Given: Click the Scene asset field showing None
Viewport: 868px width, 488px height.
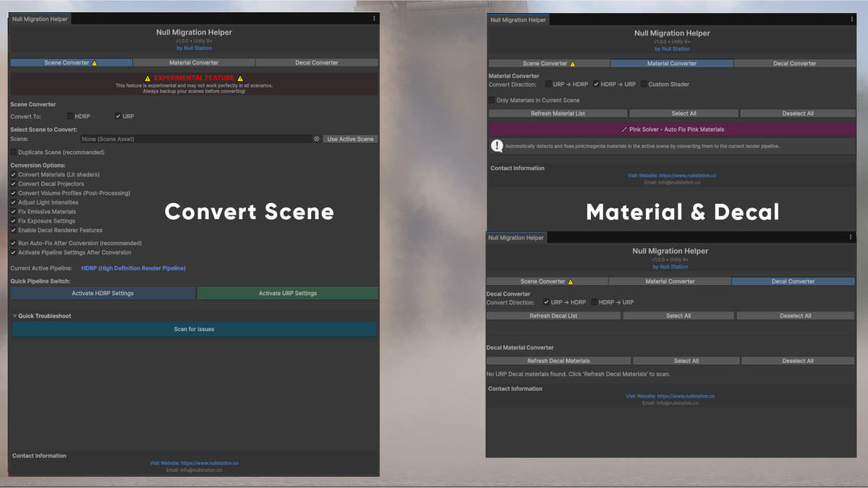Looking at the screenshot, I should 195,139.
